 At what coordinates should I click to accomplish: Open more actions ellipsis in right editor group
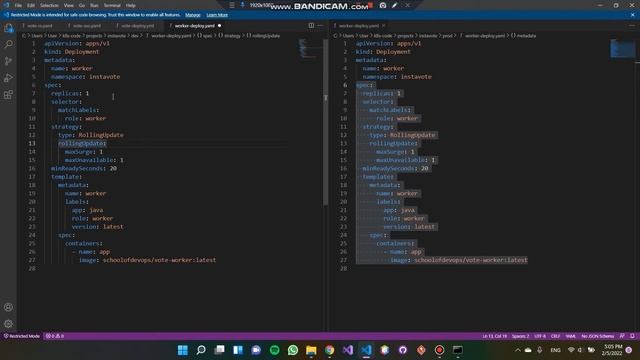click(632, 25)
